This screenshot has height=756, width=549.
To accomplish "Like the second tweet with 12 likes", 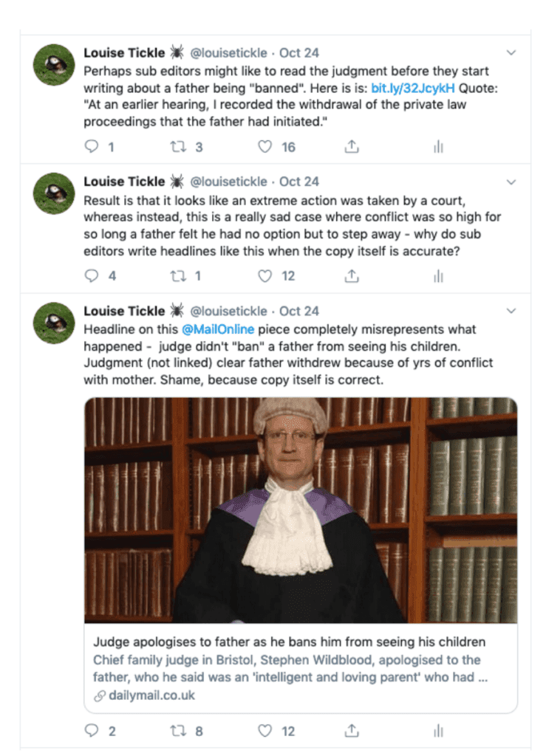I will 265,276.
